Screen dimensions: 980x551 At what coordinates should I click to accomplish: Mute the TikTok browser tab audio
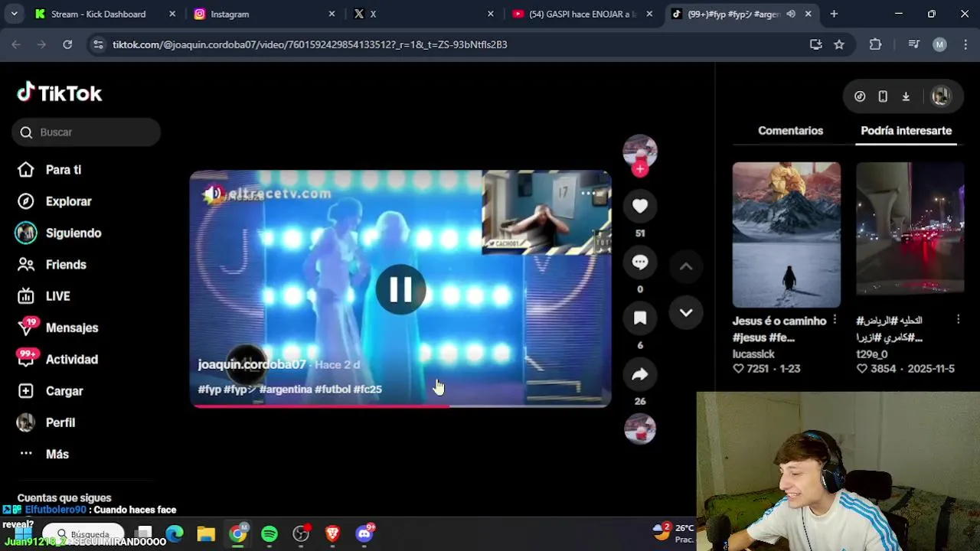click(791, 14)
